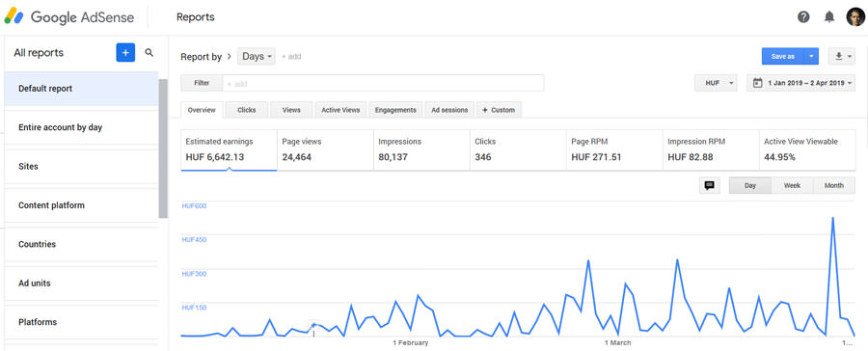Open the notifications bell

(828, 17)
